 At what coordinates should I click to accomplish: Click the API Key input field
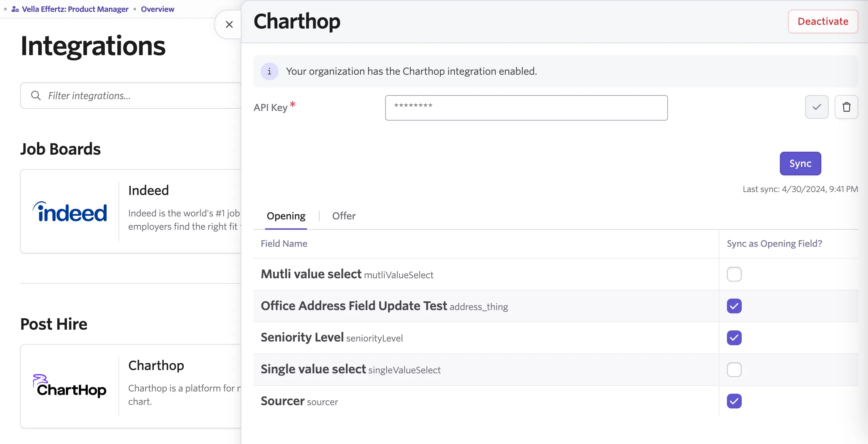[526, 108]
